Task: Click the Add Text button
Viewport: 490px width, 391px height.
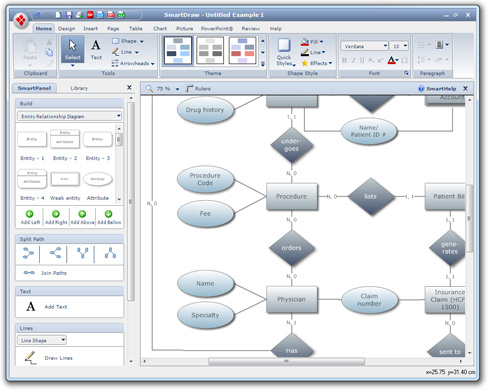Action: coord(47,307)
